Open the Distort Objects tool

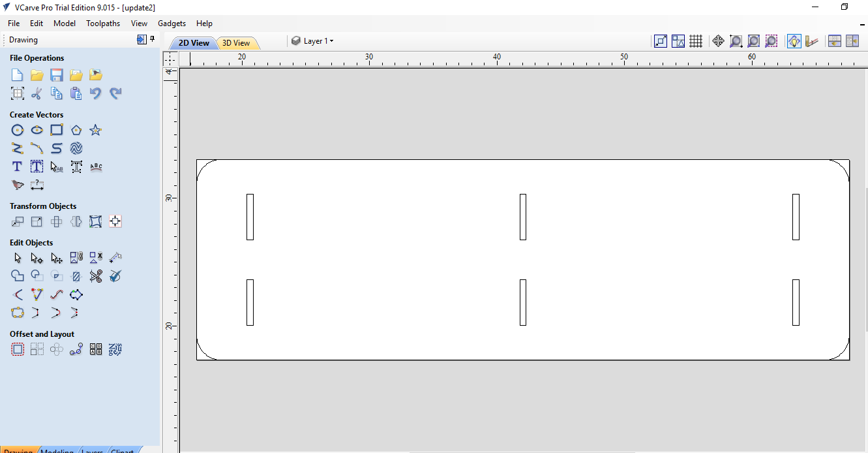[96, 221]
